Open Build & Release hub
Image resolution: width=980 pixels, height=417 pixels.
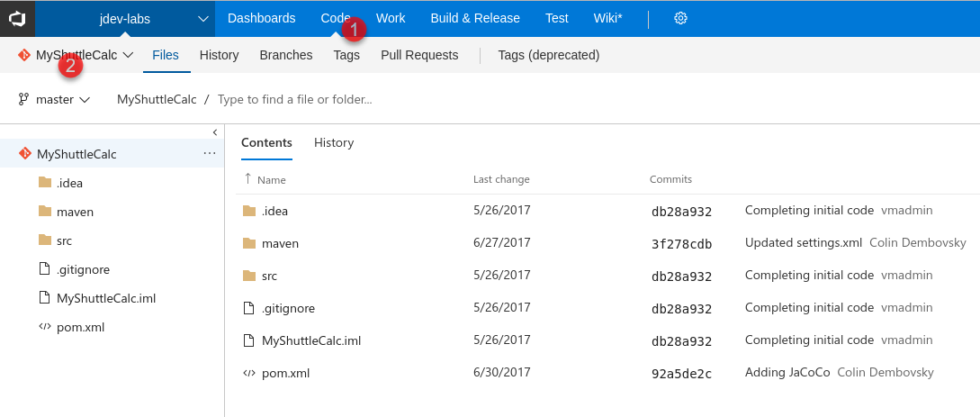point(475,18)
